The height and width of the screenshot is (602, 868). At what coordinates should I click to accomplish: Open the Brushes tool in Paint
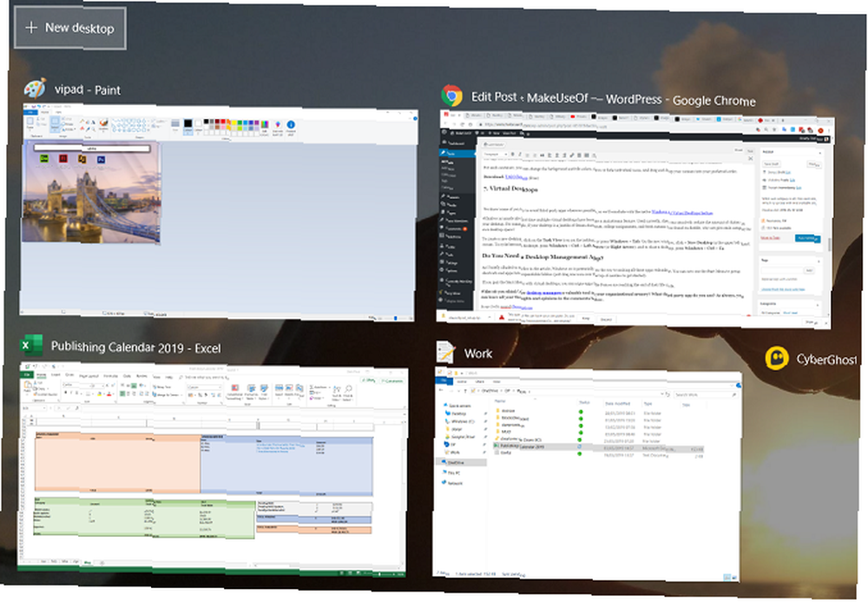[x=103, y=124]
